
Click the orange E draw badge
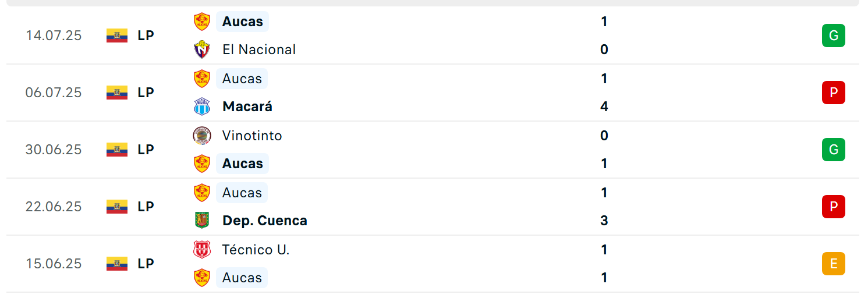point(834,264)
